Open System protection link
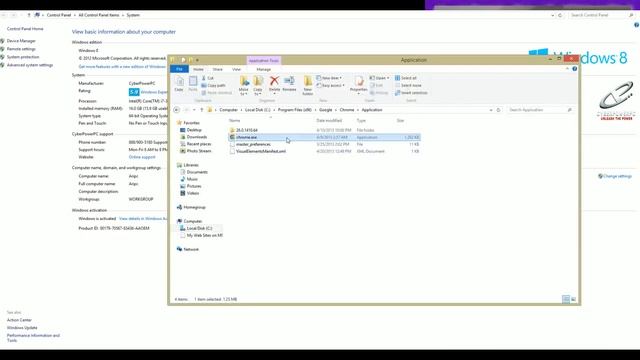 point(23,57)
